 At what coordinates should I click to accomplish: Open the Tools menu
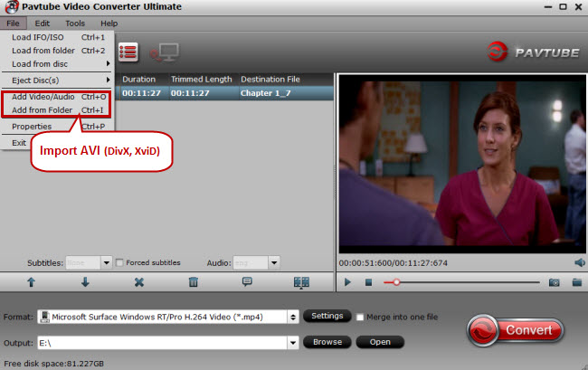point(75,24)
